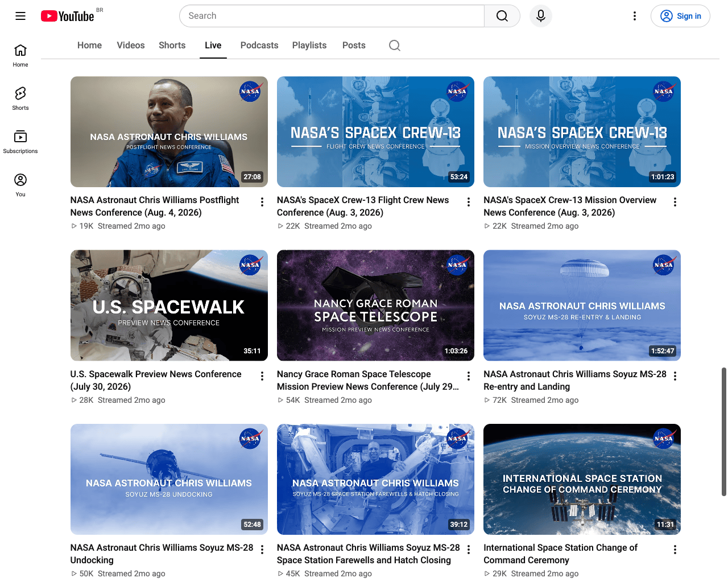Click the Sign in button
The image size is (728, 586).
(680, 16)
